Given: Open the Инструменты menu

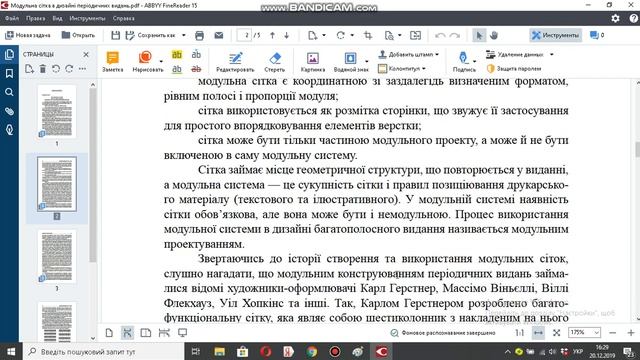Looking at the screenshot, I should [87, 18].
